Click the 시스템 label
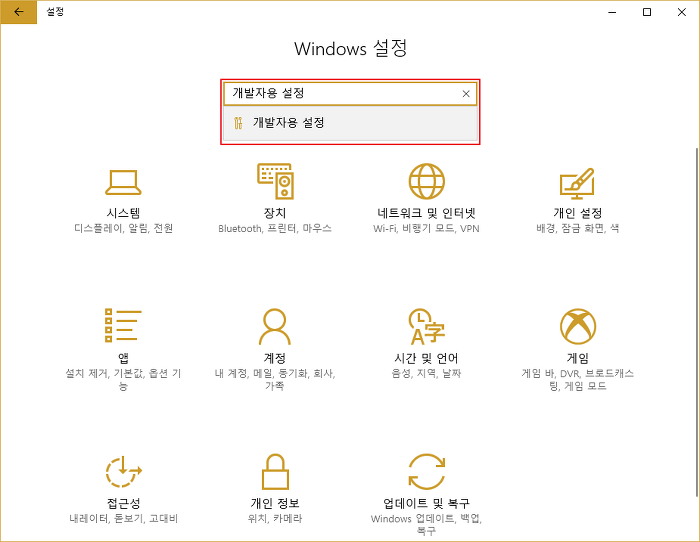This screenshot has width=700, height=542. click(123, 213)
